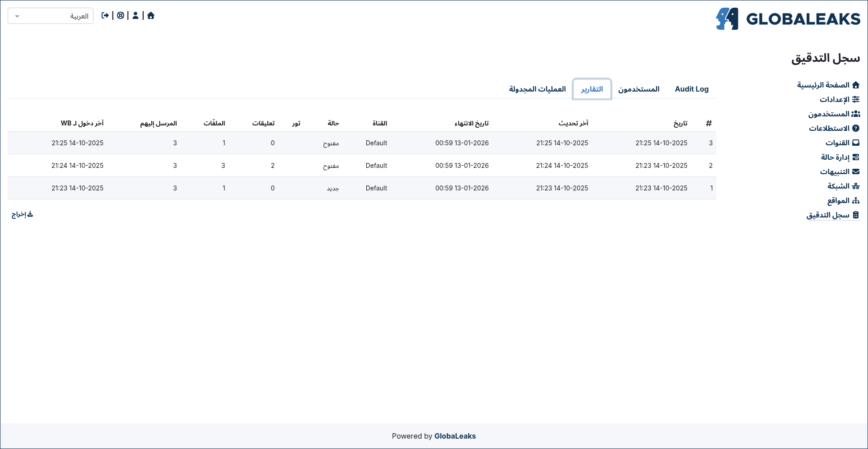Open إدارة حالة in the sidebar
The width and height of the screenshot is (868, 449).
click(840, 157)
